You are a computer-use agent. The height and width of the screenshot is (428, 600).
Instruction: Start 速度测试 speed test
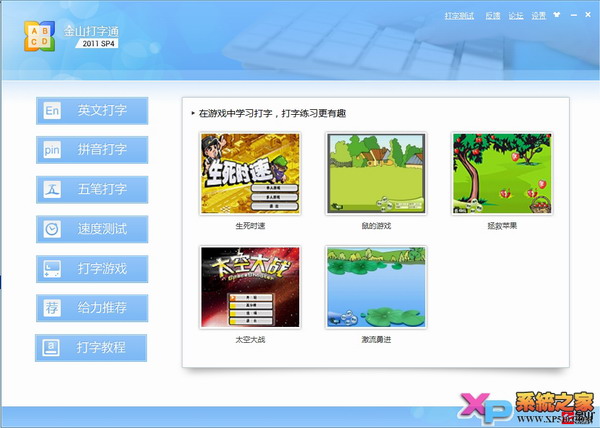(92, 229)
